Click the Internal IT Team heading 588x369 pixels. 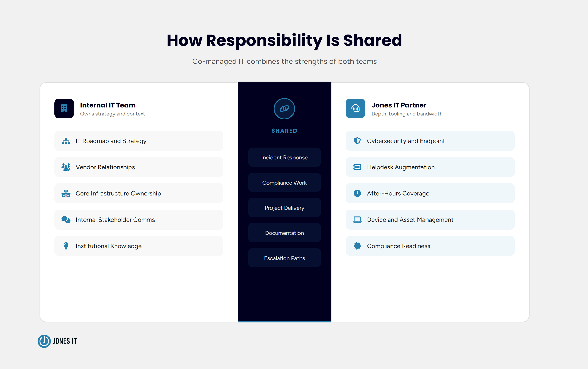[108, 105]
